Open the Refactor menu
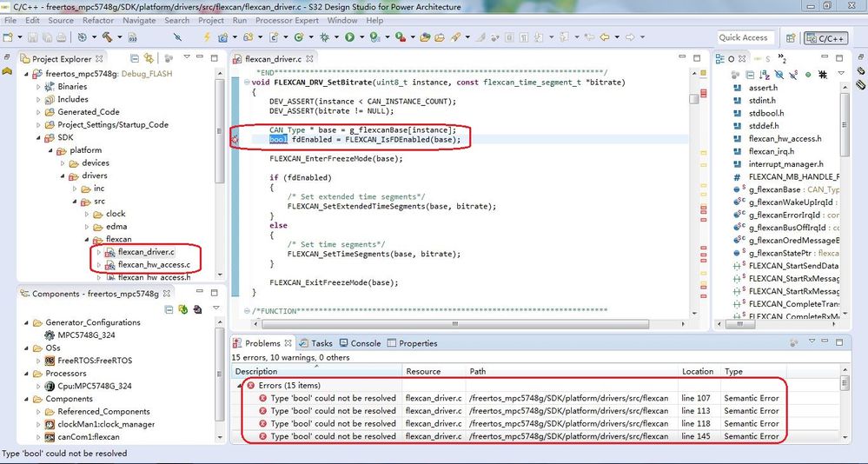Screen dimensions: 868x464 pos(98,20)
